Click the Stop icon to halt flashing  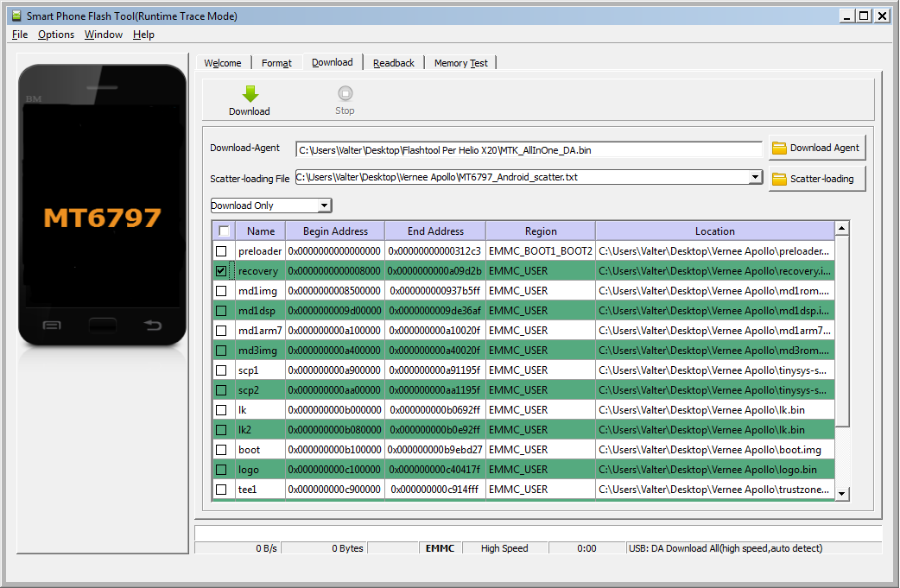tap(345, 95)
